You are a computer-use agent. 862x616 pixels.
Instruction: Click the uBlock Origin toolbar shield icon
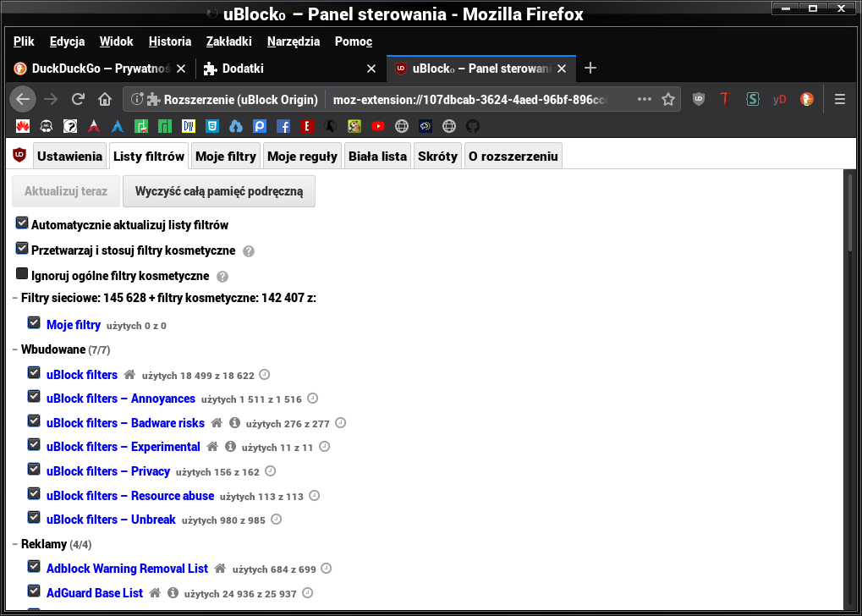pos(698,100)
